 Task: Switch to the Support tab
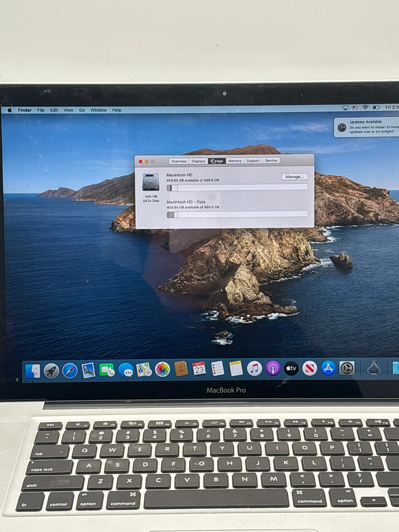tap(253, 161)
